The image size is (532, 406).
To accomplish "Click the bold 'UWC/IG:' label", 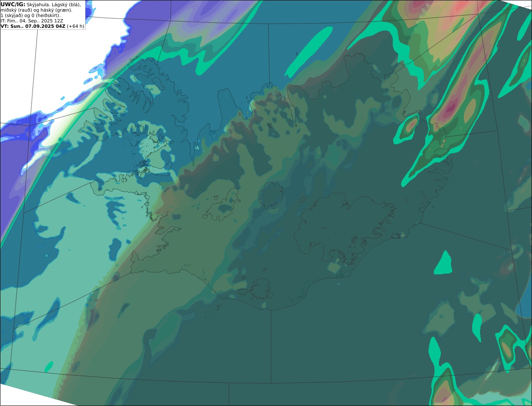I will (13, 4).
